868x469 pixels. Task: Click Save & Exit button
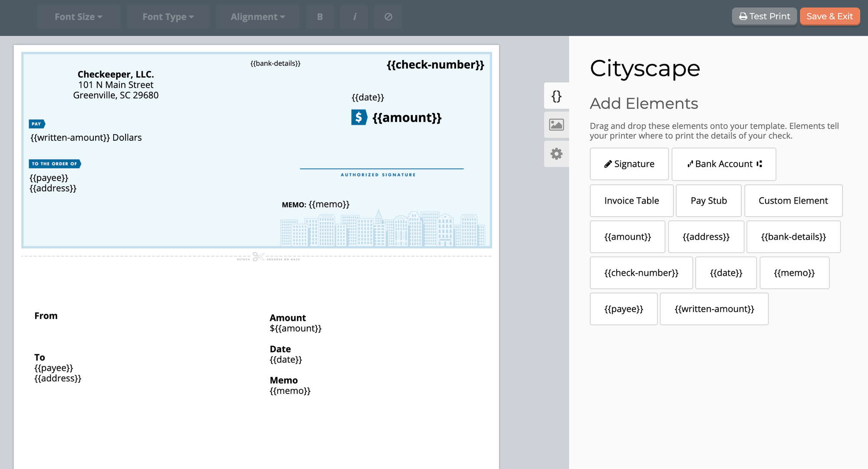830,17
